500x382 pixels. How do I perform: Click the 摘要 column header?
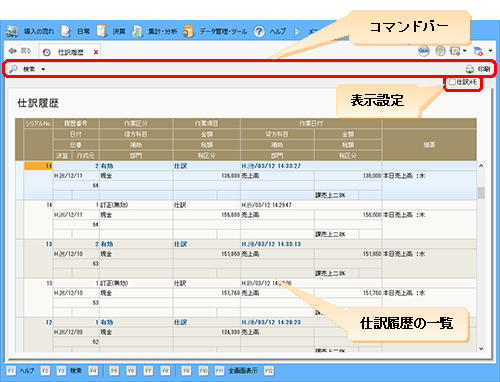429,145
